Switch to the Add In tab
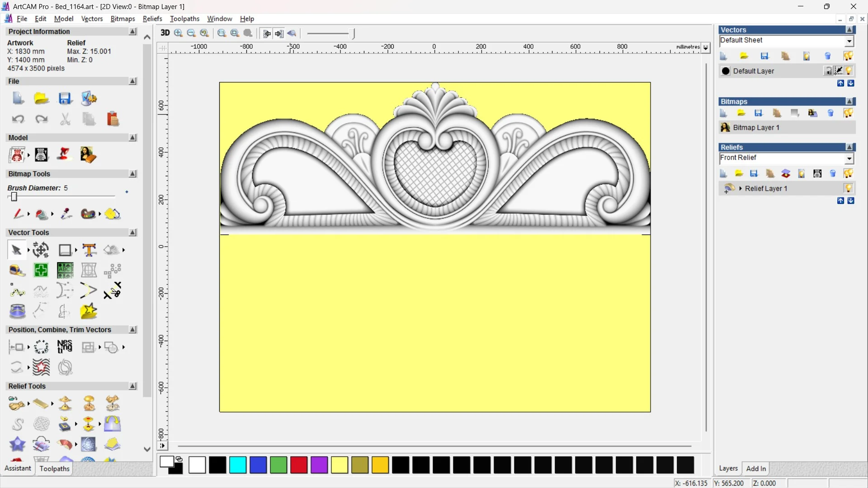This screenshot has height=488, width=868. coord(755,469)
